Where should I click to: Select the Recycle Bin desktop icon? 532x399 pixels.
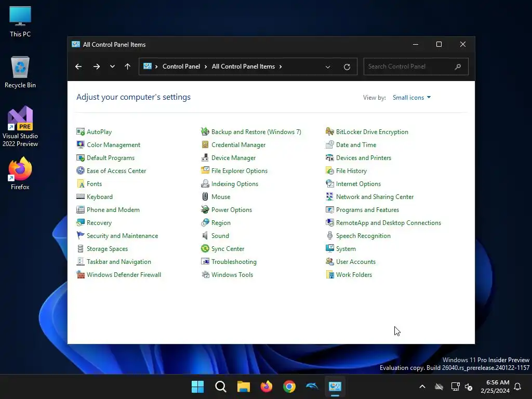pos(20,72)
